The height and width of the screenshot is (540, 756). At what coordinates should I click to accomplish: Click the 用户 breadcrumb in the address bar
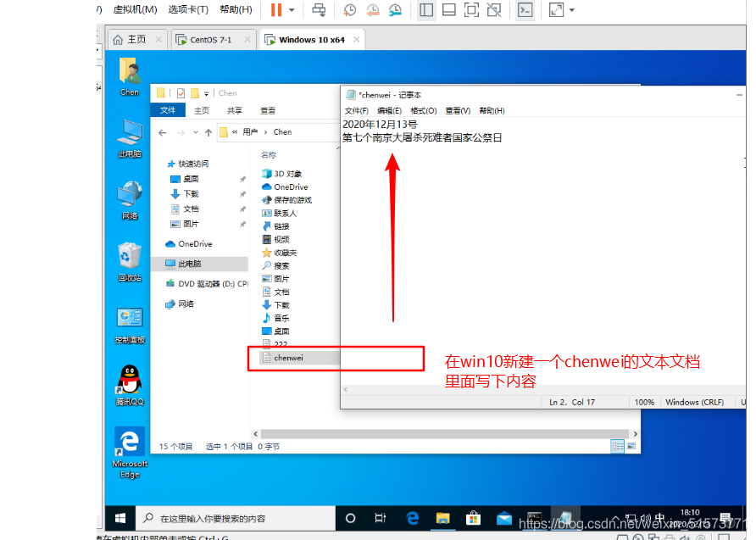[250, 132]
